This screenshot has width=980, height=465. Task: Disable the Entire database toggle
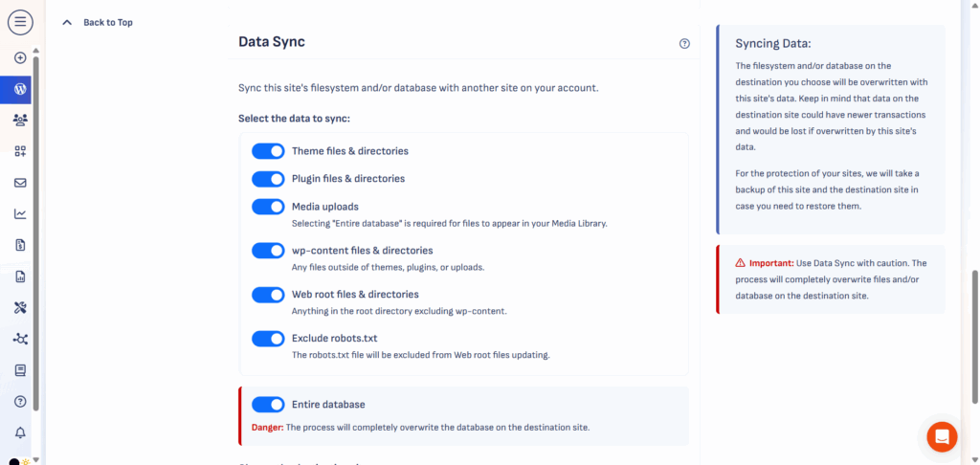[x=268, y=405]
